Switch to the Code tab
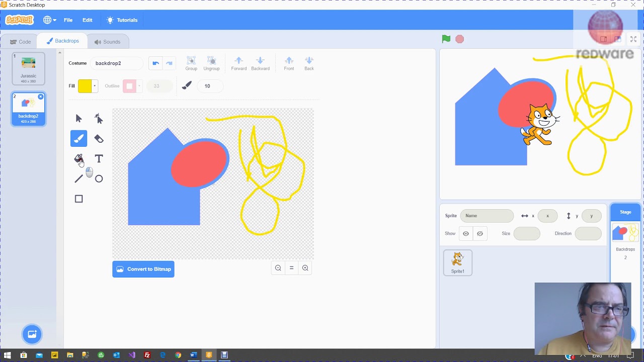Screen dimensions: 644x362 pos(20,42)
